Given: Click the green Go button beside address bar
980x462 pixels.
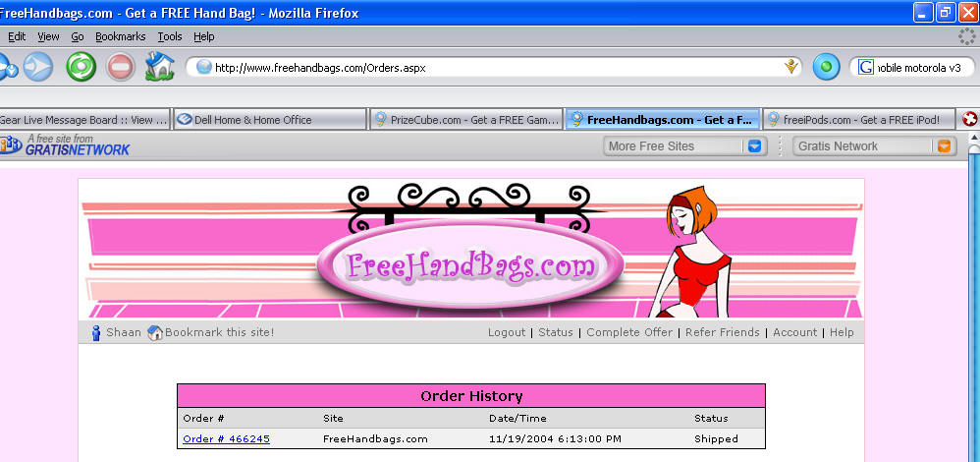Looking at the screenshot, I should click(x=826, y=67).
